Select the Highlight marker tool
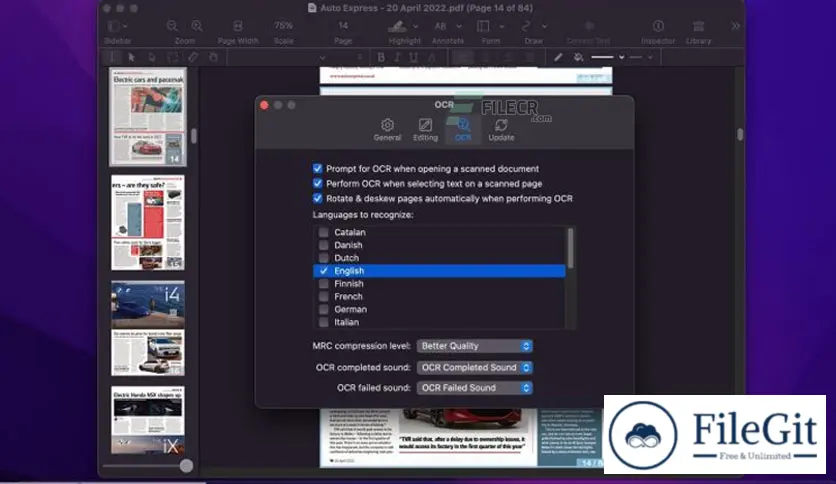 pyautogui.click(x=397, y=26)
